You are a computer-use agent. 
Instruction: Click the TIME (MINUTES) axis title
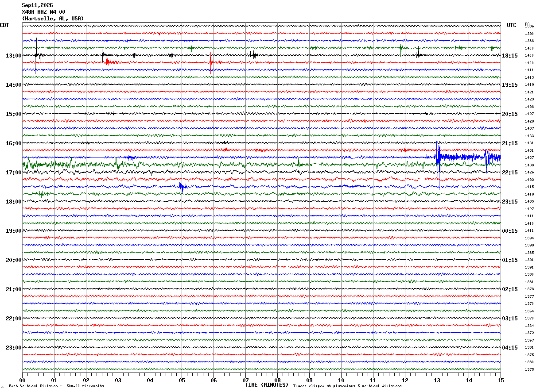tap(267, 385)
